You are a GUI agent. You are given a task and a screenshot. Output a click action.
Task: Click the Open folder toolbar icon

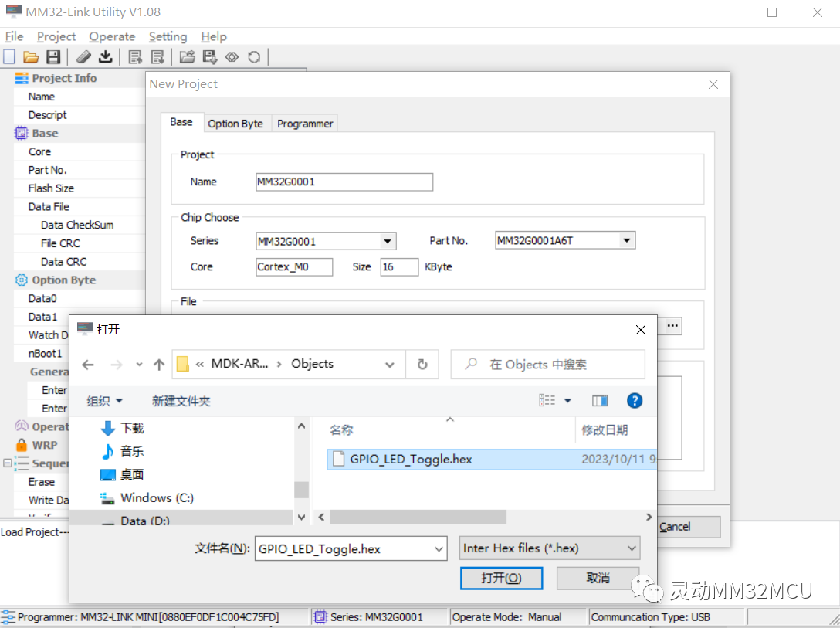pyautogui.click(x=31, y=57)
